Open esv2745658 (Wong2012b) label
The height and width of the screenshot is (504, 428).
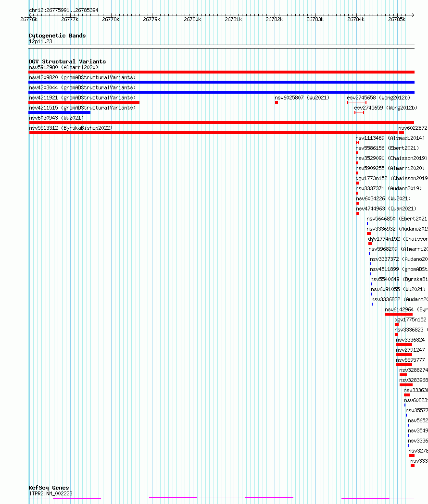(x=378, y=98)
